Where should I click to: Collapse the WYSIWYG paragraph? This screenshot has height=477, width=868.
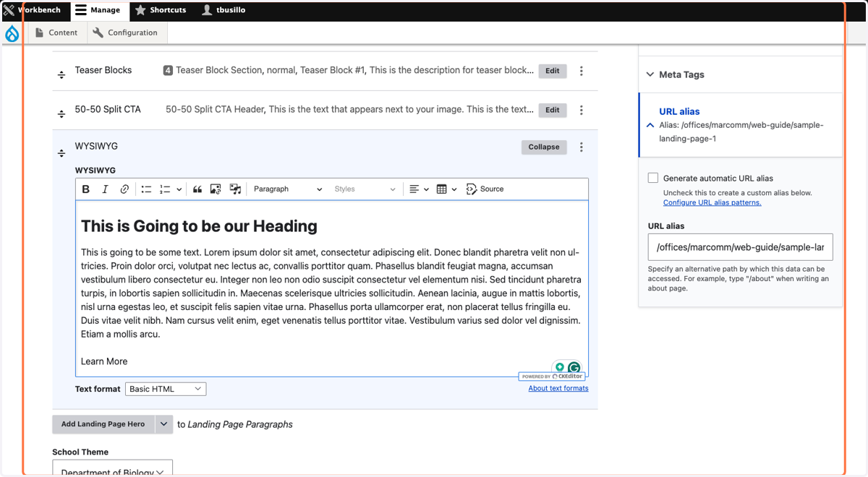544,147
